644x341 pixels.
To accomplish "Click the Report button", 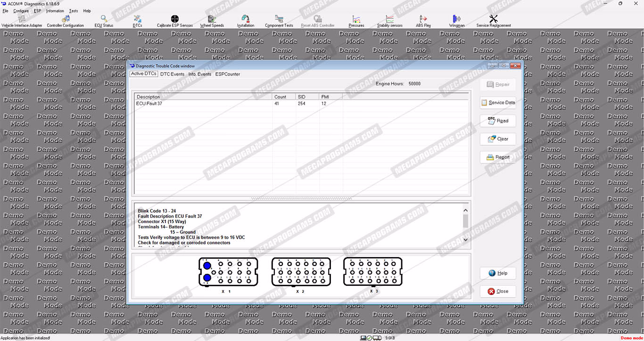I will 498,157.
